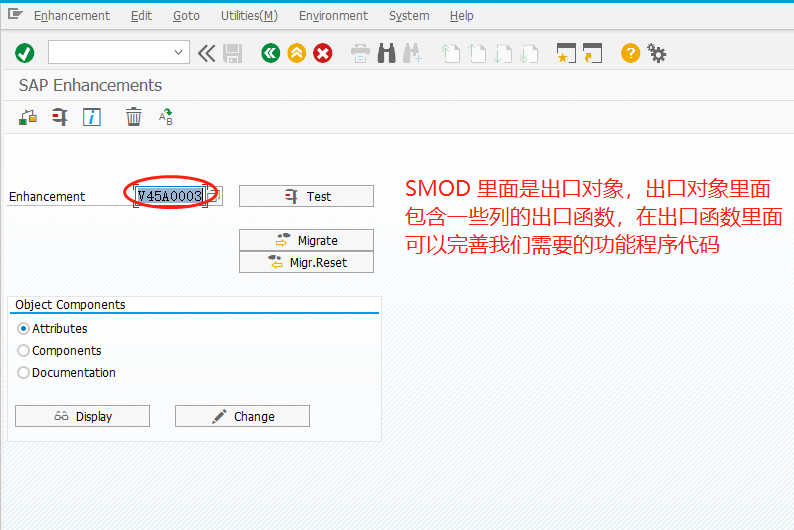Click the Next Page icon
This screenshot has width=794, height=530.
(503, 53)
